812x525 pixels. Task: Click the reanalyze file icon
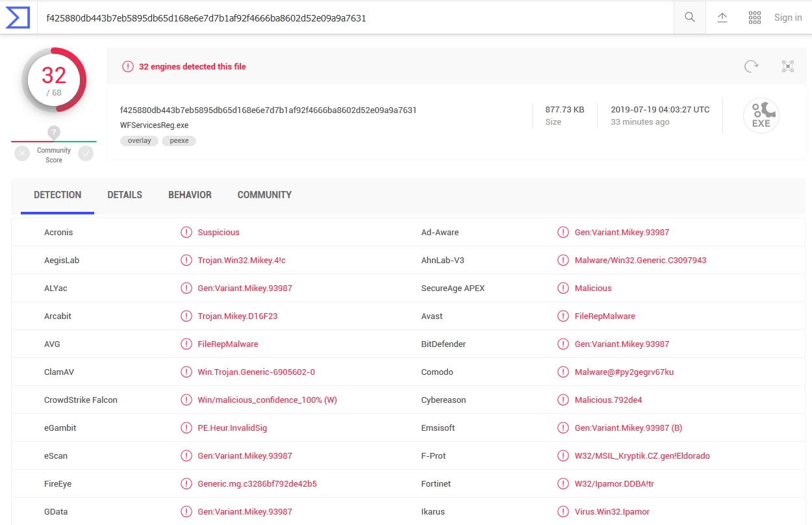[x=751, y=66]
